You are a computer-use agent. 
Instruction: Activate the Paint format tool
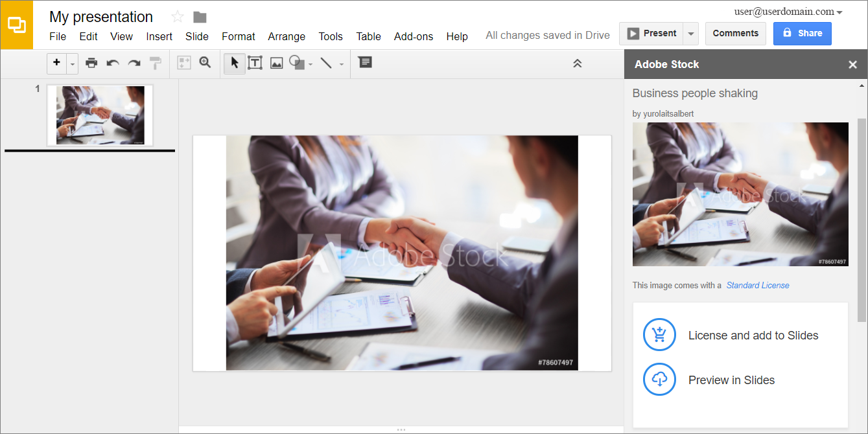(155, 63)
